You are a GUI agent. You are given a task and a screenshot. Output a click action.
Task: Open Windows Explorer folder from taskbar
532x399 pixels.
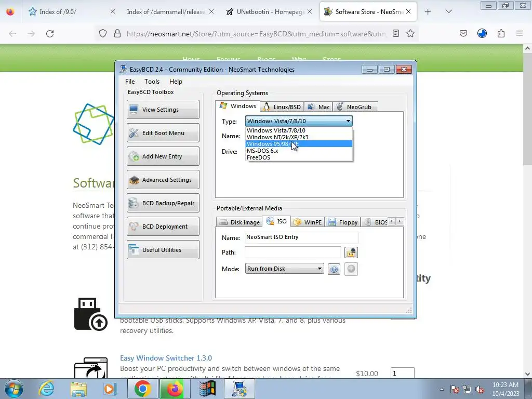tap(78, 389)
